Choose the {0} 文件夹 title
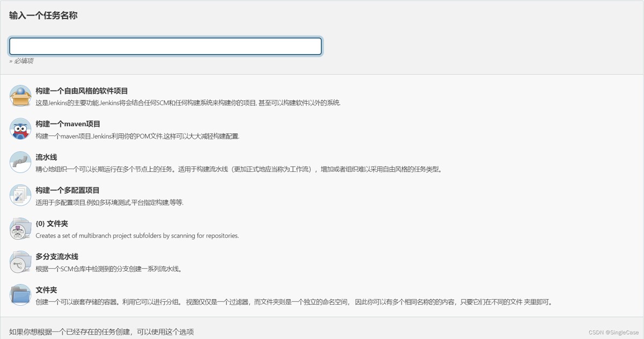The width and height of the screenshot is (644, 339). pos(52,223)
